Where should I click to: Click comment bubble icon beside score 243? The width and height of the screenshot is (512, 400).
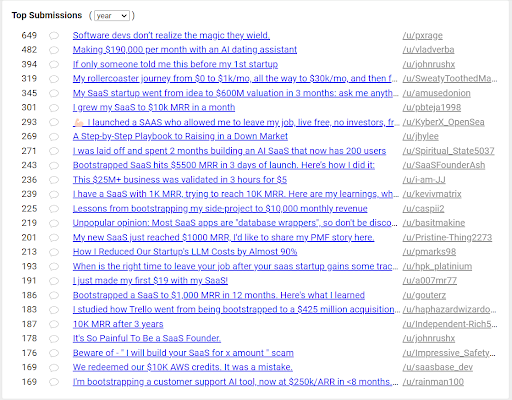54,166
